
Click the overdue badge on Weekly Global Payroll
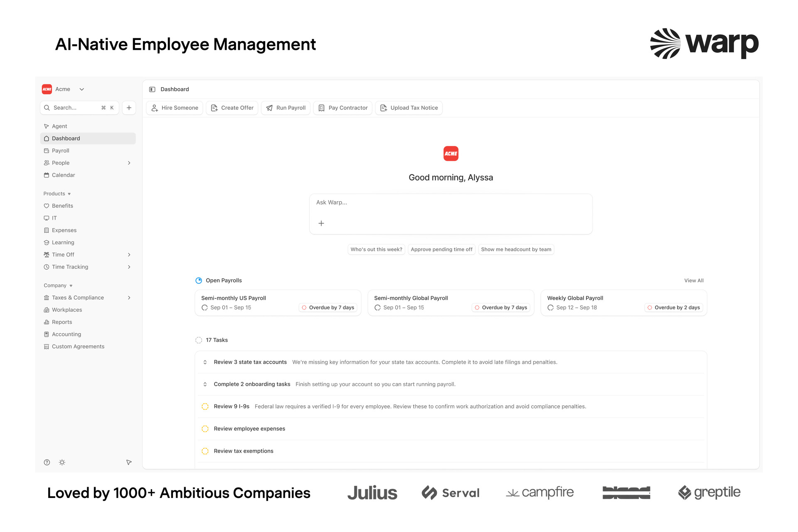pyautogui.click(x=674, y=308)
